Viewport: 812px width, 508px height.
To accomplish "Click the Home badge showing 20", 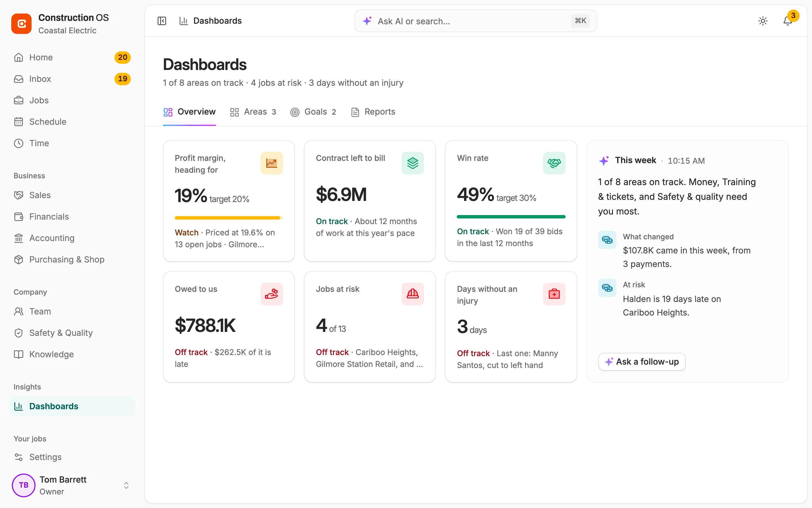I will click(x=122, y=58).
